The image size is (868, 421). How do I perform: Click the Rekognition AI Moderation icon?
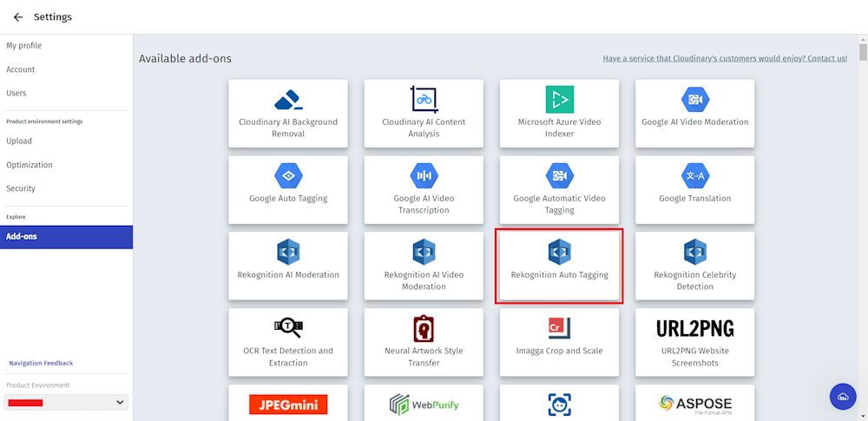tap(288, 252)
